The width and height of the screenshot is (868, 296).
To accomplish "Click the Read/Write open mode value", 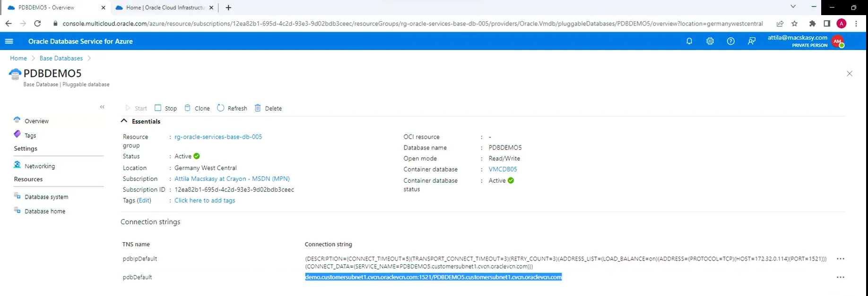I will [x=504, y=159].
